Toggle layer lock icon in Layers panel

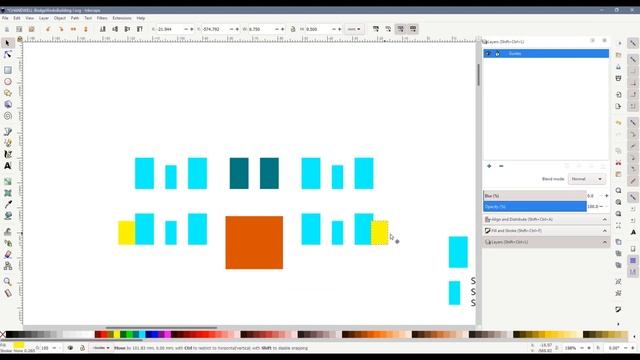(497, 53)
